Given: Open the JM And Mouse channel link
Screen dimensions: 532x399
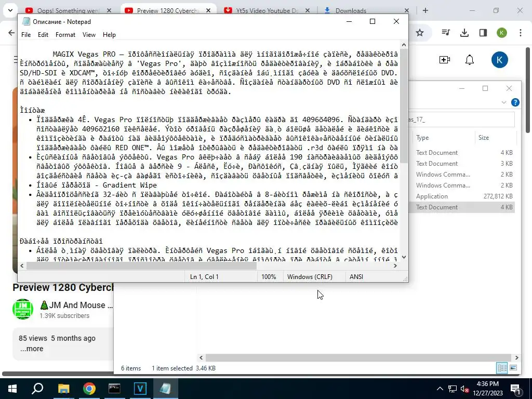Looking at the screenshot, I should pyautogui.click(x=76, y=305).
